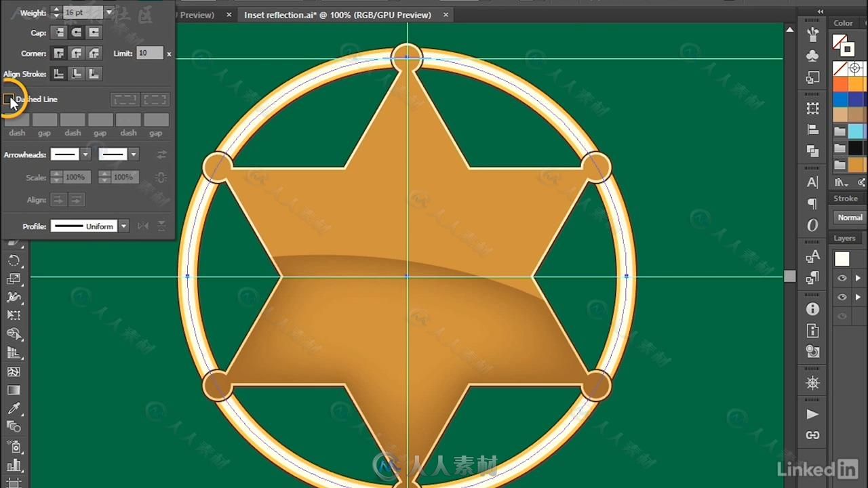
Task: Select the Butt Cap stroke option
Action: tap(59, 33)
